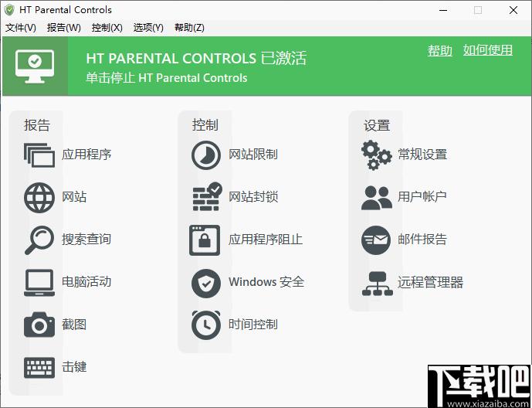Open the 帮助(Z) menu
532x408 pixels.
[x=189, y=28]
